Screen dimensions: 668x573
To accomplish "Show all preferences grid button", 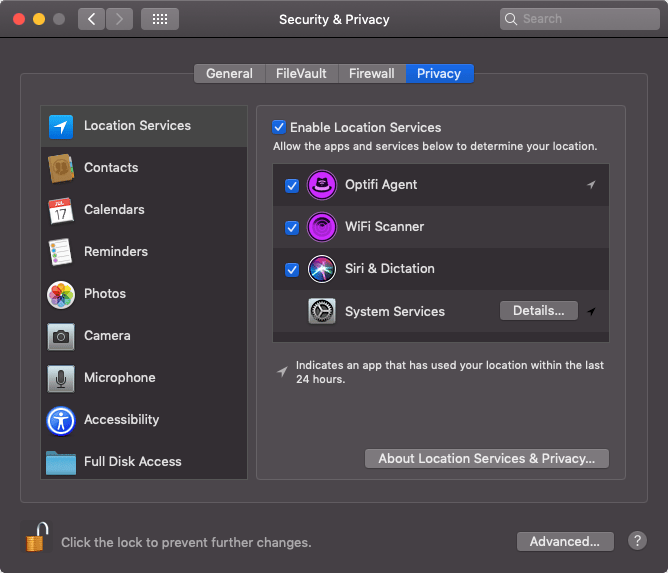I will tap(160, 19).
